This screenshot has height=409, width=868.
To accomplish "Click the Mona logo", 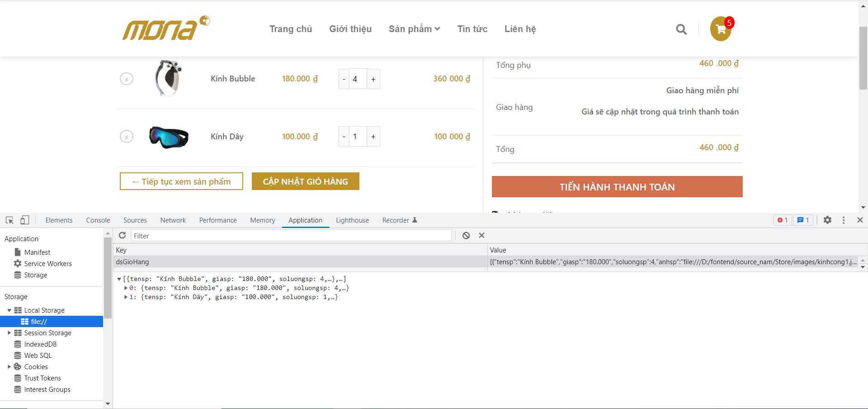I will [x=166, y=29].
